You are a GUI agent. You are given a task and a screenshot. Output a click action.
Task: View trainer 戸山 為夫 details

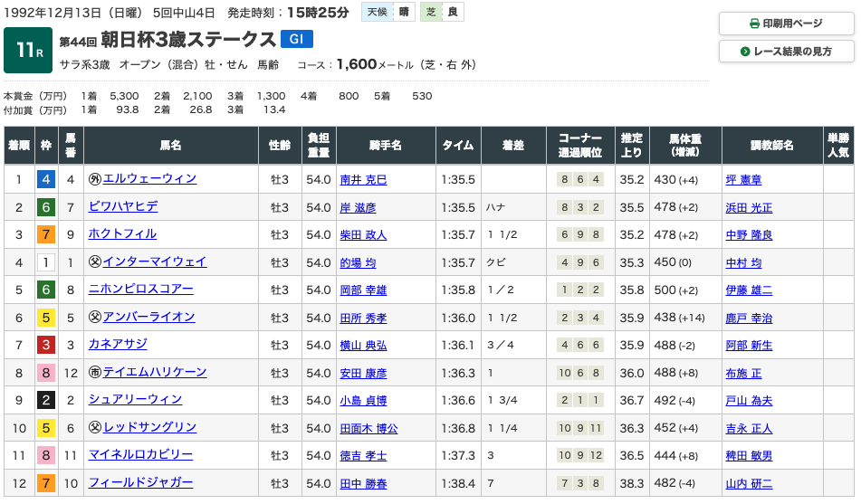click(749, 401)
